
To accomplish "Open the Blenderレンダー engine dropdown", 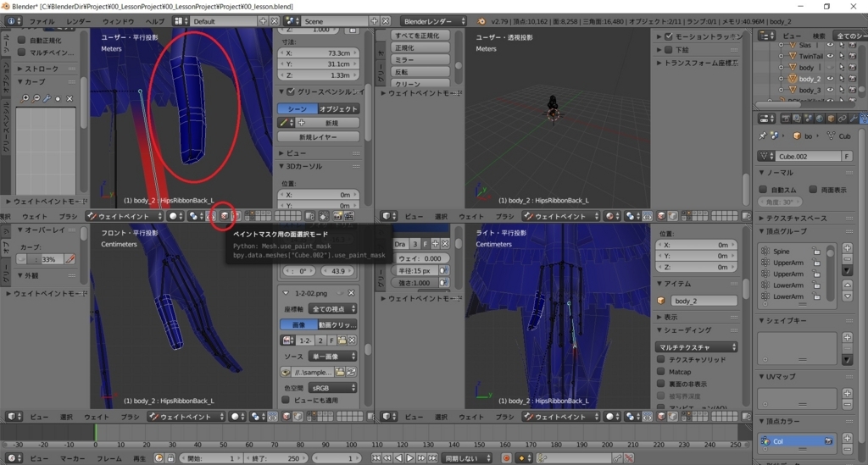I will [433, 21].
